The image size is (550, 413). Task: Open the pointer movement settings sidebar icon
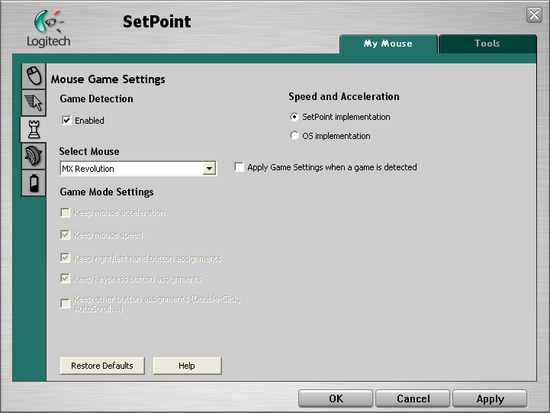34,103
